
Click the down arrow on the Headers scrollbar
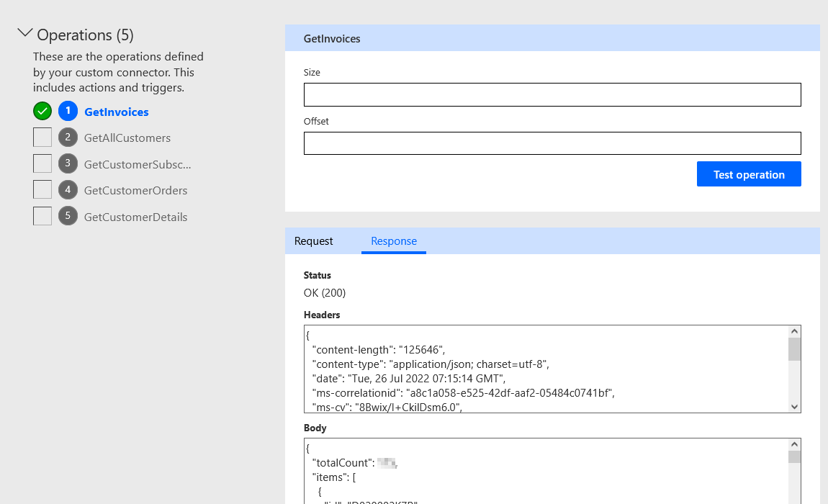click(x=794, y=406)
